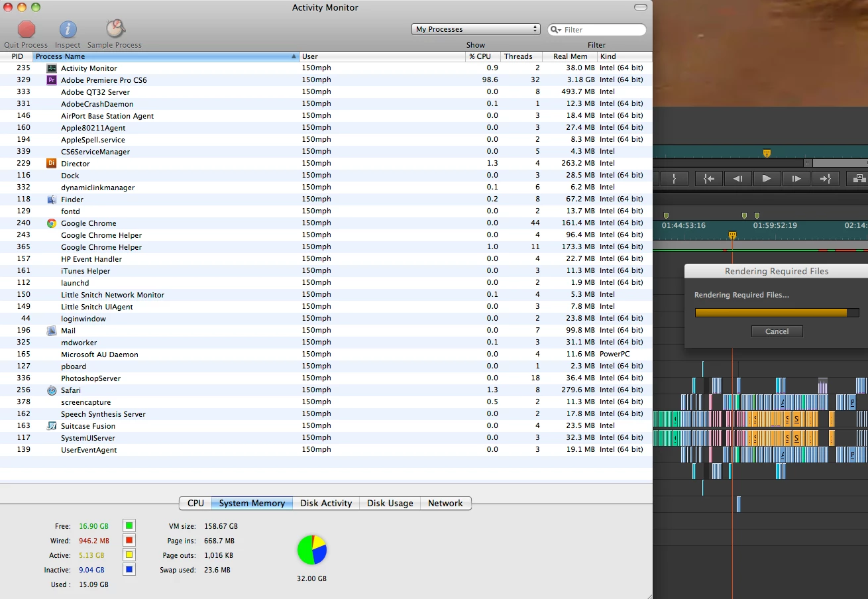Viewport: 868px width, 599px height.
Task: Click the blue Inactive memory swatch
Action: tap(129, 569)
